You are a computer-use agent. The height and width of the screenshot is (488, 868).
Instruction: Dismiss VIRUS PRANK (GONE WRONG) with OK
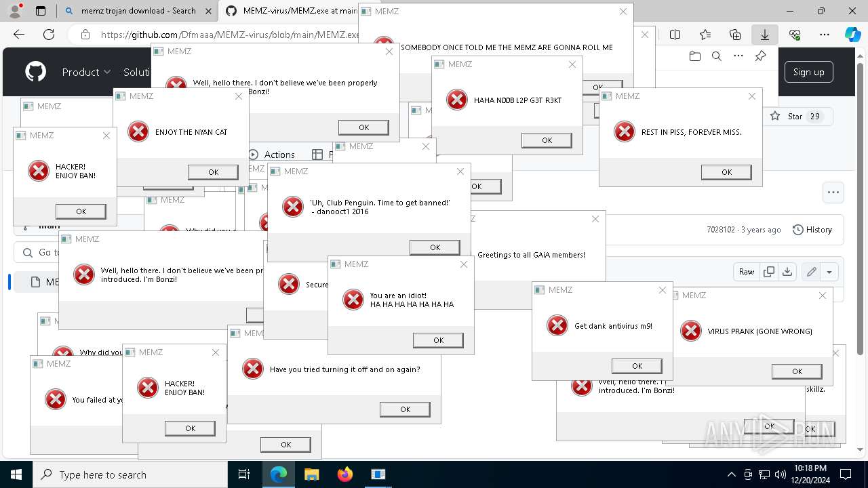(797, 371)
